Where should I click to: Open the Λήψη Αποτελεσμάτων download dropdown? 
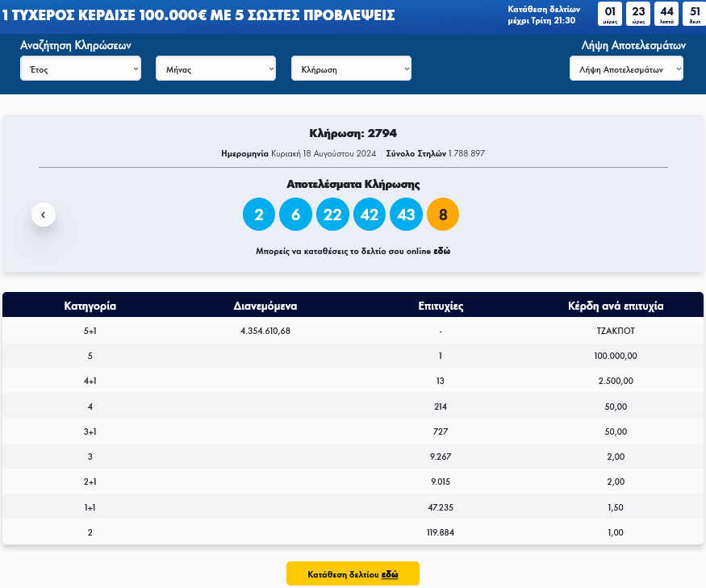(626, 69)
